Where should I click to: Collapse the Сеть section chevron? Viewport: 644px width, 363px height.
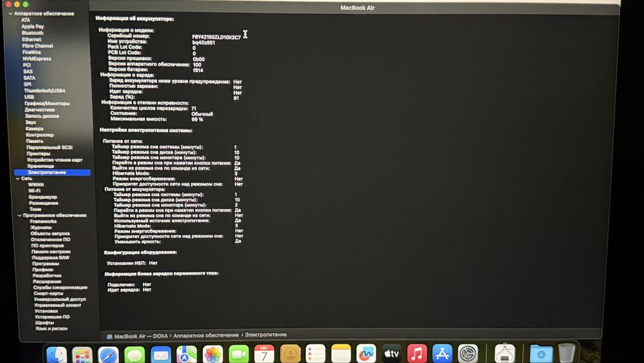pyautogui.click(x=17, y=179)
